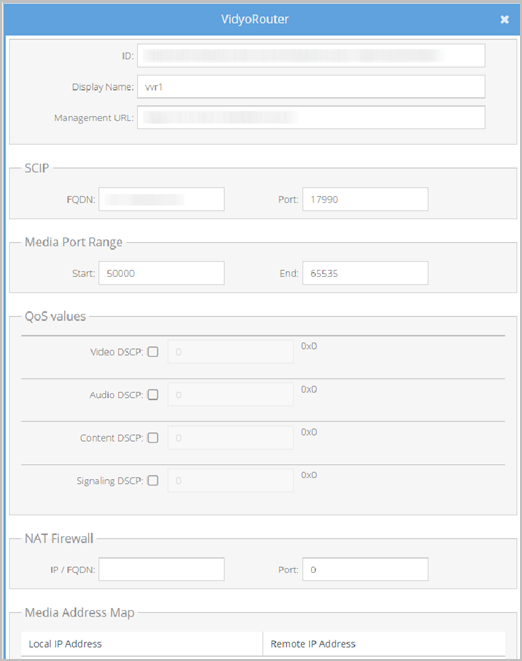
Task: Enable the Audio DSCP checkbox
Action: tap(153, 395)
